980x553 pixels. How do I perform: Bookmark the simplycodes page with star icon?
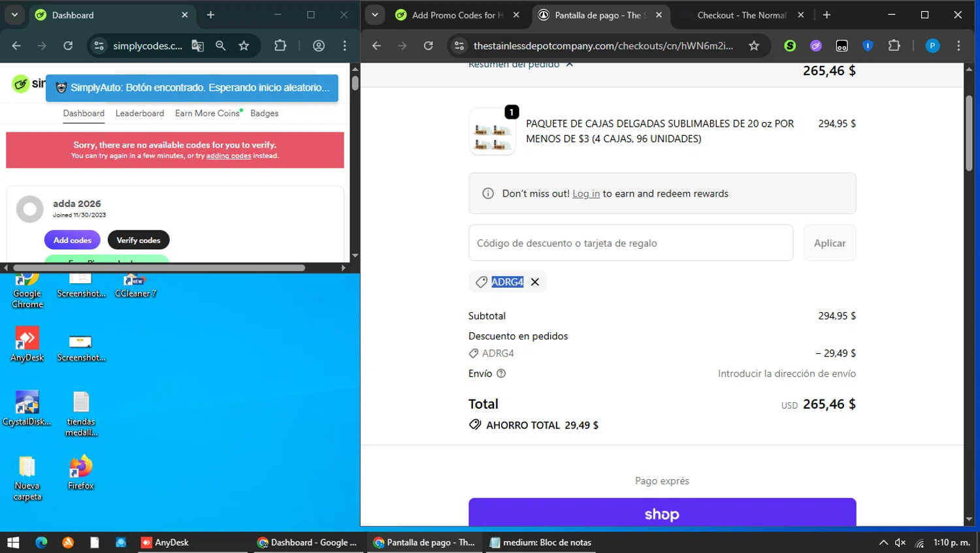244,46
